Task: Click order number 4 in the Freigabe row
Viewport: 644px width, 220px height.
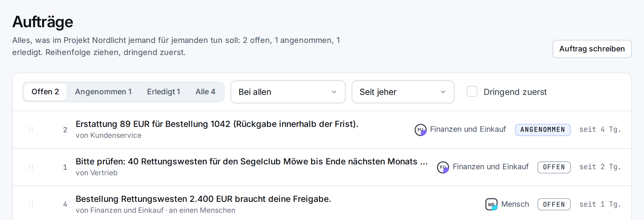Action: [65, 204]
